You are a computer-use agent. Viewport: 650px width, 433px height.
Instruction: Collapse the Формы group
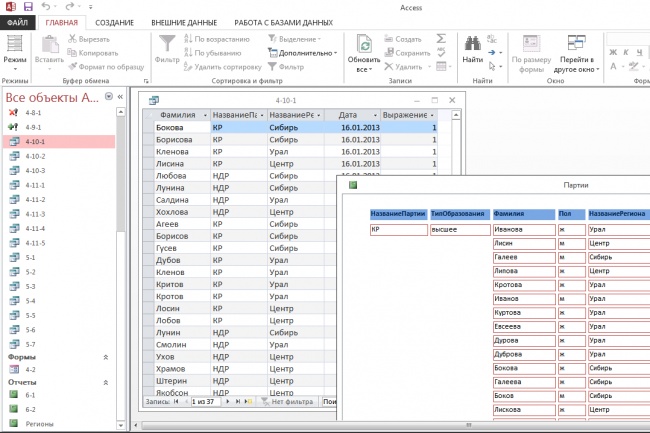click(x=106, y=357)
